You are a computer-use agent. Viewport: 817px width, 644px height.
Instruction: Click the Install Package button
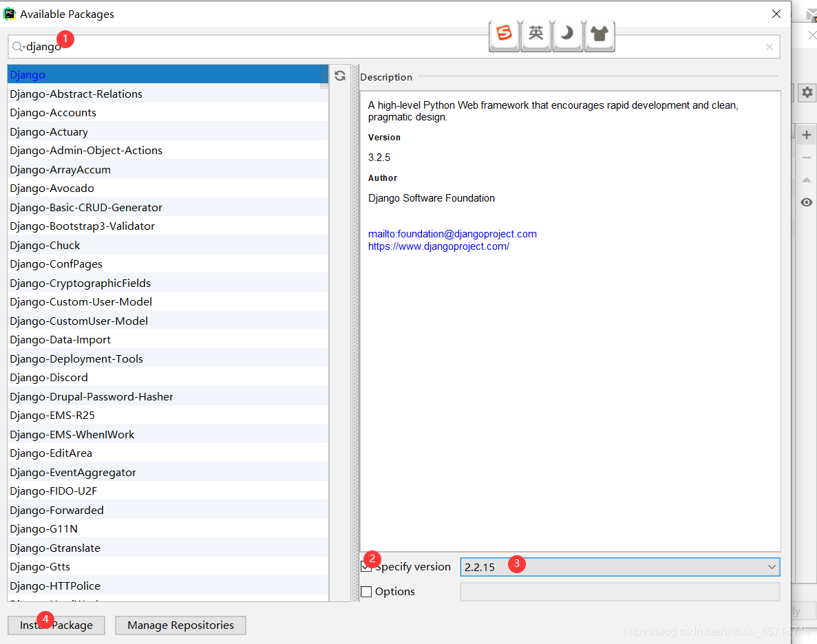pos(56,625)
